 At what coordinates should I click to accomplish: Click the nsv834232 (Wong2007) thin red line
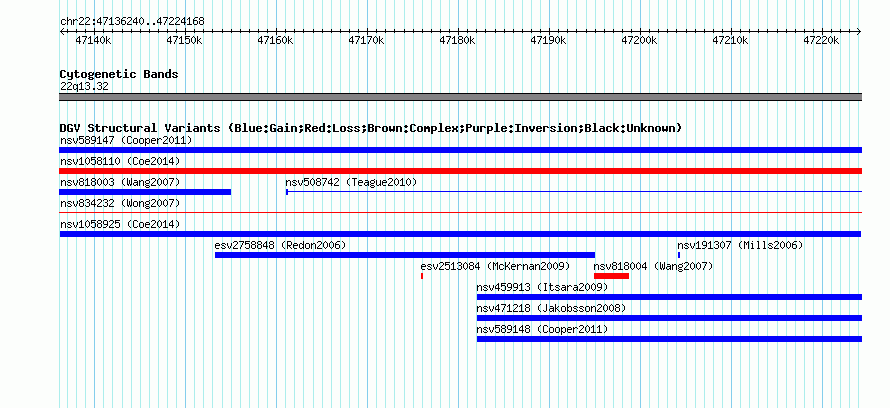(x=460, y=212)
